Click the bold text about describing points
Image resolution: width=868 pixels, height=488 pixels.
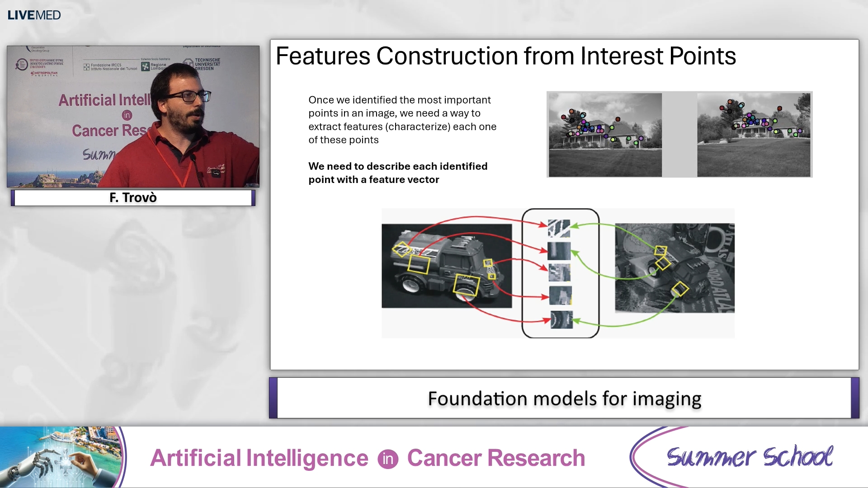pyautogui.click(x=398, y=173)
